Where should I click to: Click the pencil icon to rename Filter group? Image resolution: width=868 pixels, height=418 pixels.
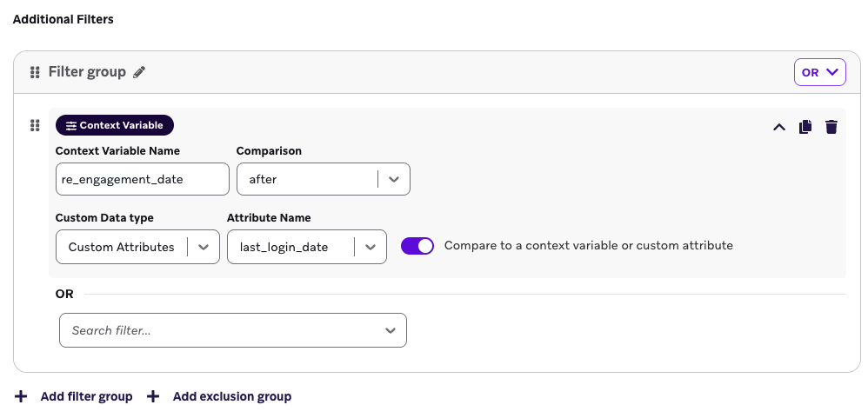click(x=139, y=72)
